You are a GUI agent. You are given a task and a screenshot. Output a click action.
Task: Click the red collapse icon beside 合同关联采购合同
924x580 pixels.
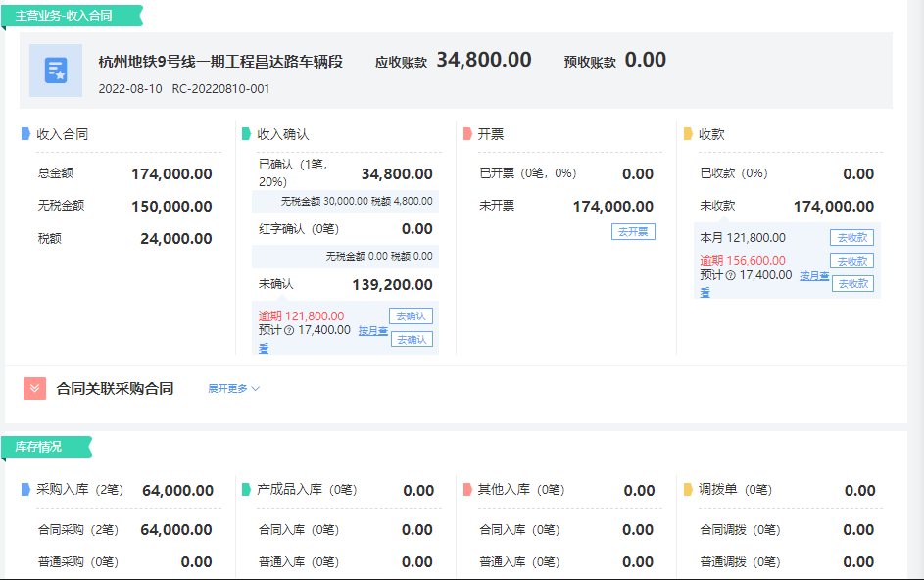(34, 388)
